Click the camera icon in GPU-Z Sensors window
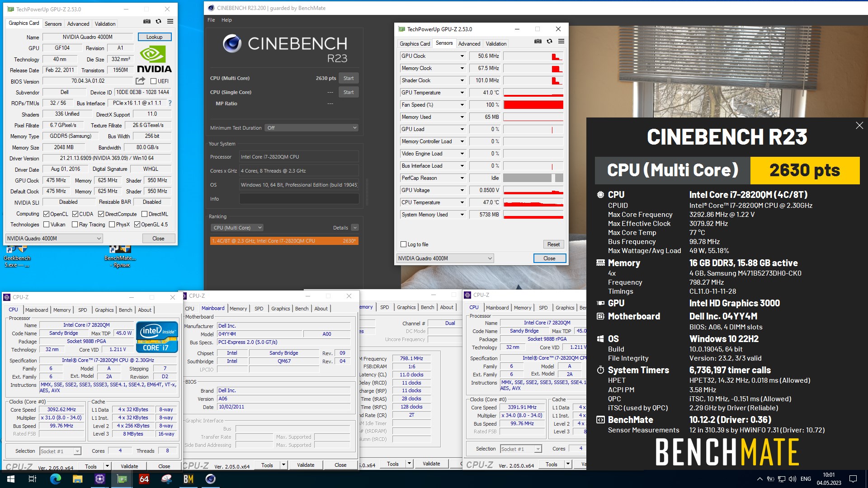868x488 pixels. [x=538, y=41]
